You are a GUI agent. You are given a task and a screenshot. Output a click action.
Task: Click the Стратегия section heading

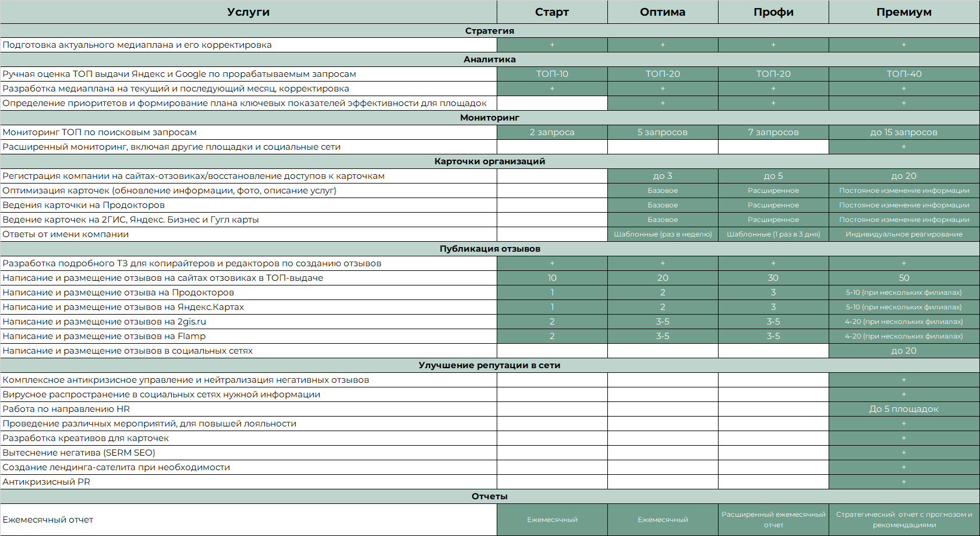(489, 31)
